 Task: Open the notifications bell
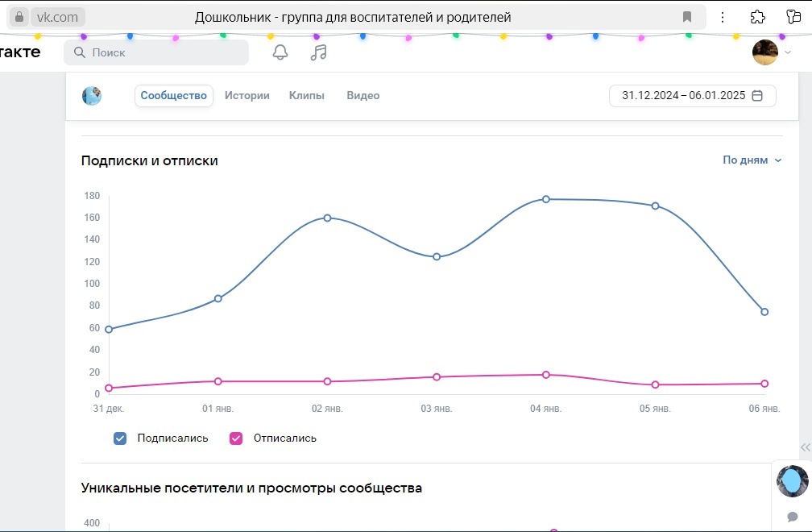pos(280,52)
